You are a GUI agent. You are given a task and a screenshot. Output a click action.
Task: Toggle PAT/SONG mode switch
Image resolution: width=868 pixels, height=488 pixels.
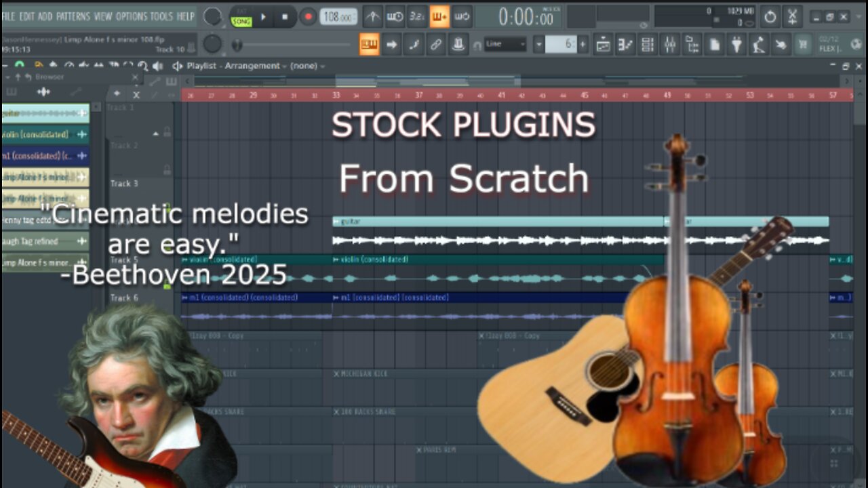click(x=241, y=17)
